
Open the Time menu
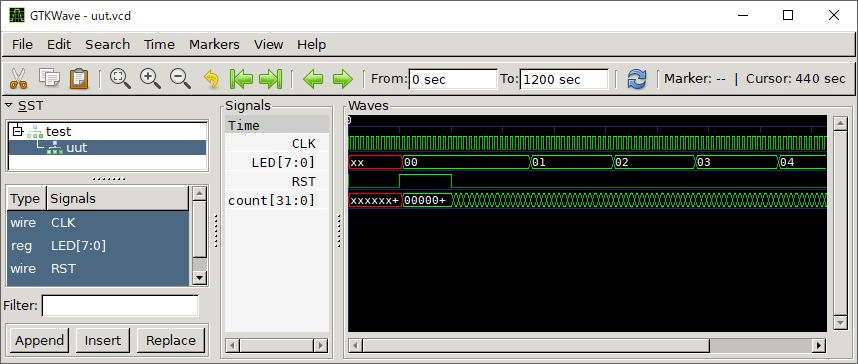(159, 44)
